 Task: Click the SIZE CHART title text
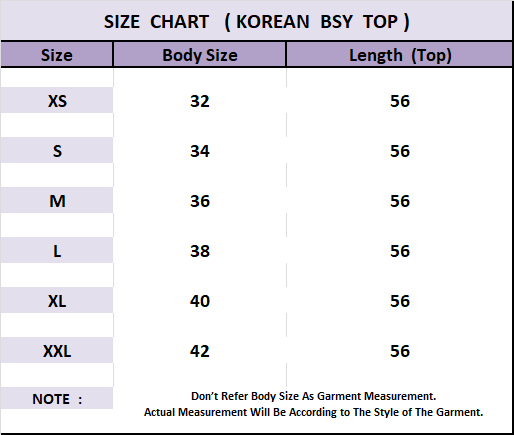pyautogui.click(x=257, y=22)
